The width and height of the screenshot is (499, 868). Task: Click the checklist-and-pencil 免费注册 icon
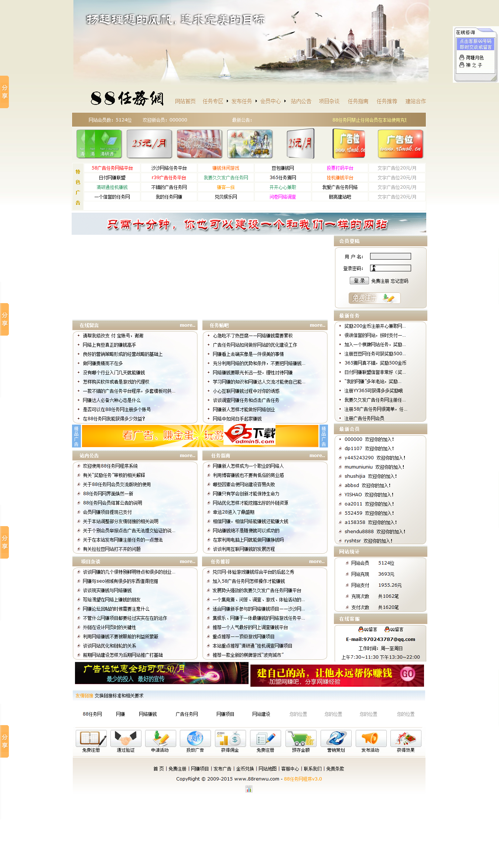(x=265, y=738)
